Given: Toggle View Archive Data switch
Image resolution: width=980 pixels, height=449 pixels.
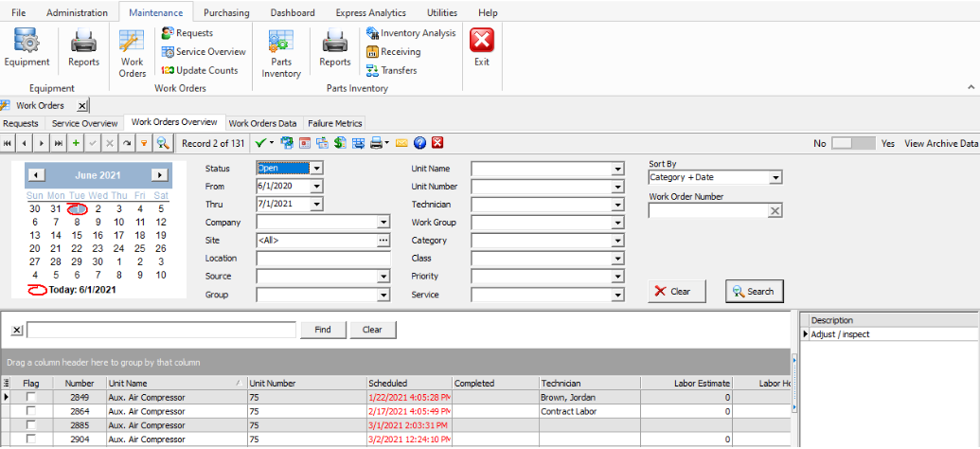Looking at the screenshot, I should click(x=852, y=143).
